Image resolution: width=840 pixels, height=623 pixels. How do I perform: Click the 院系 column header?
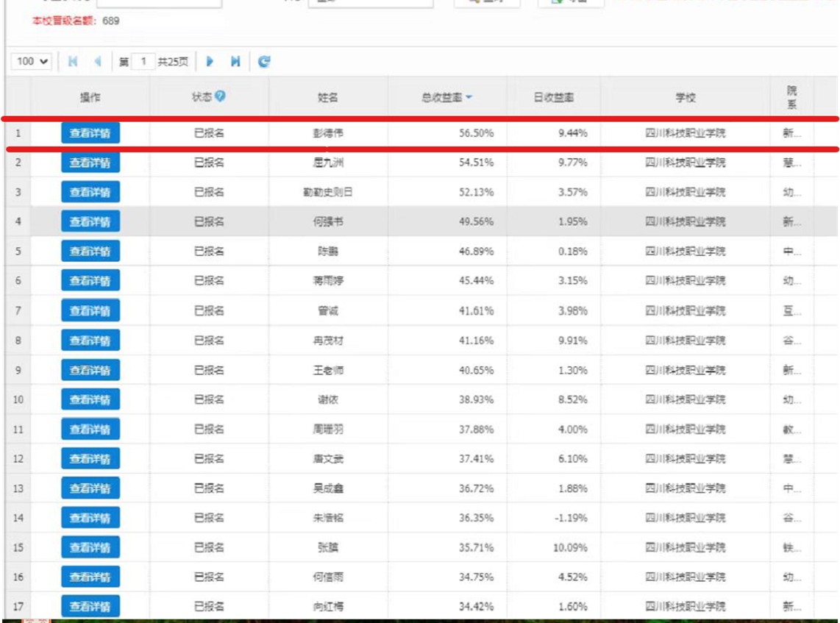pos(791,98)
